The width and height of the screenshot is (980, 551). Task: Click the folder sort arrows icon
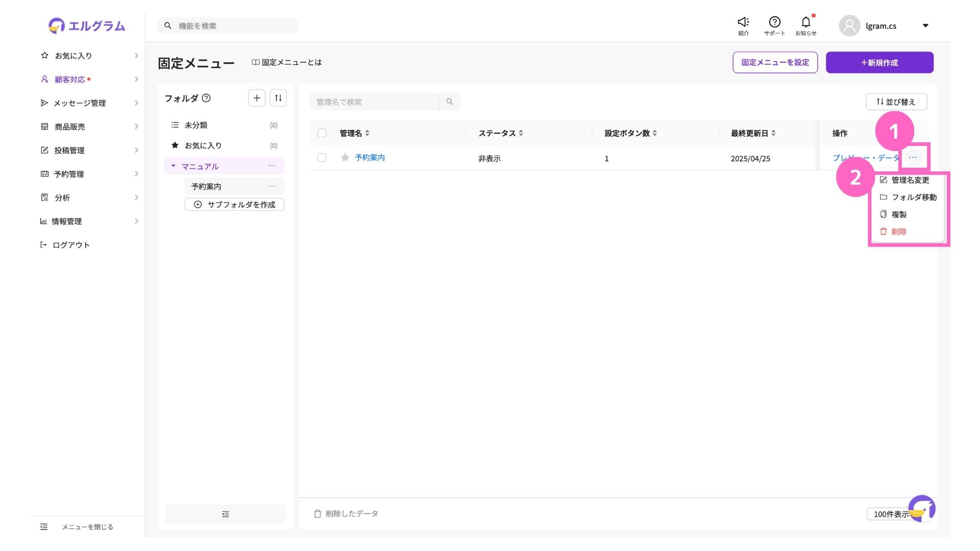[278, 98]
